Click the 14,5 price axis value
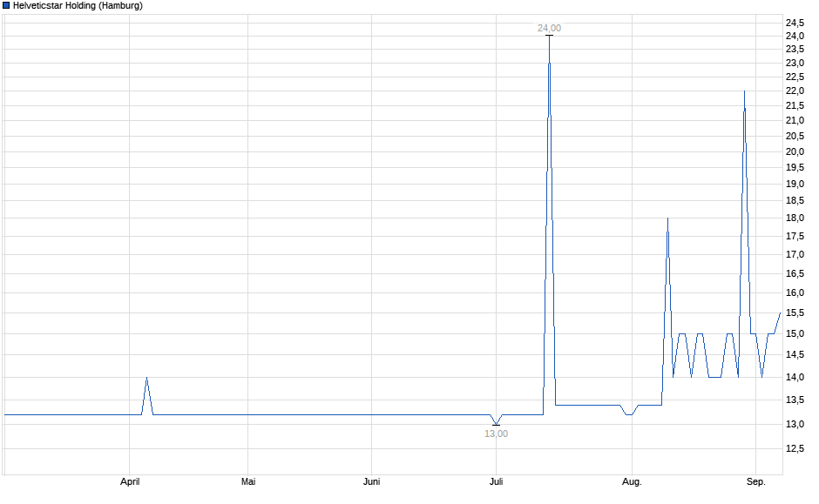819x504 pixels. point(795,355)
